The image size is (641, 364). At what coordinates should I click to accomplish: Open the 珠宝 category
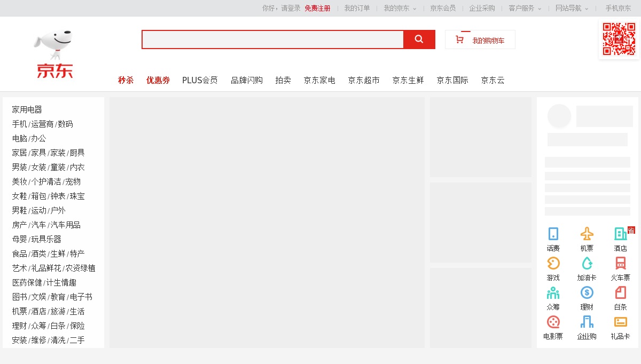pos(77,196)
